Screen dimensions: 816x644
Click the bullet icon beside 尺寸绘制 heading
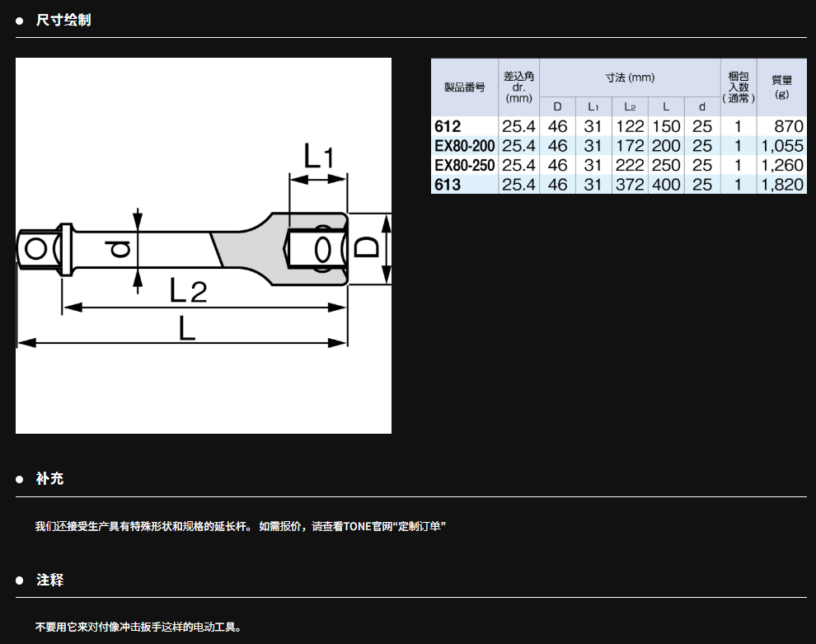20,20
